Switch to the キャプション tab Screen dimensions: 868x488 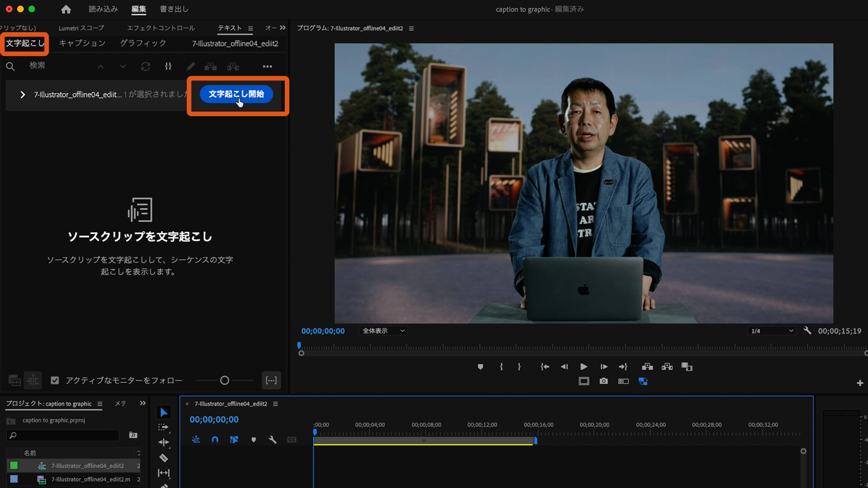(82, 44)
